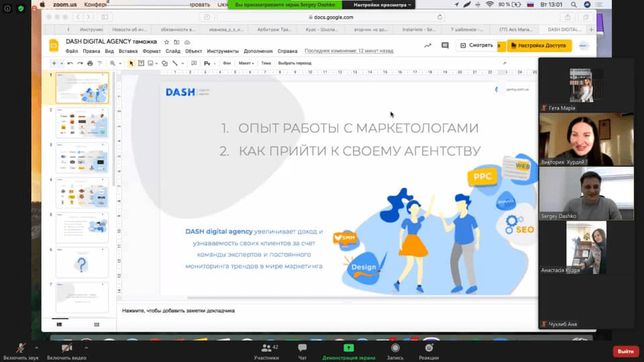
Task: Click the red Выйти leave button
Action: click(x=625, y=351)
